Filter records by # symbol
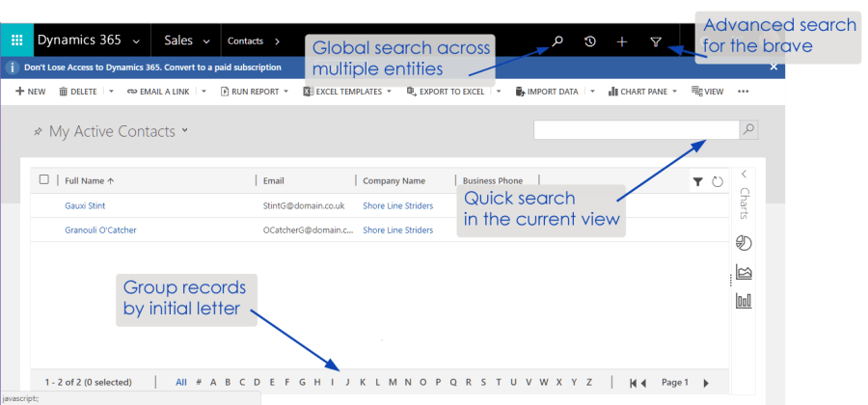Screen dimensions: 868x405 [x=198, y=382]
